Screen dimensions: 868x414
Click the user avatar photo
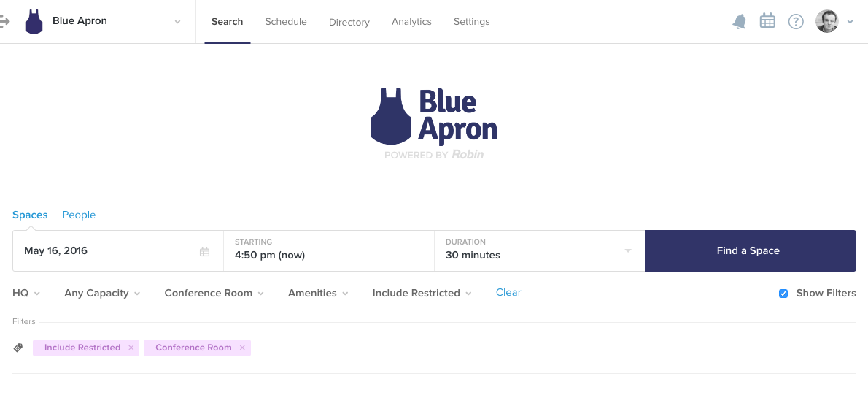(827, 22)
